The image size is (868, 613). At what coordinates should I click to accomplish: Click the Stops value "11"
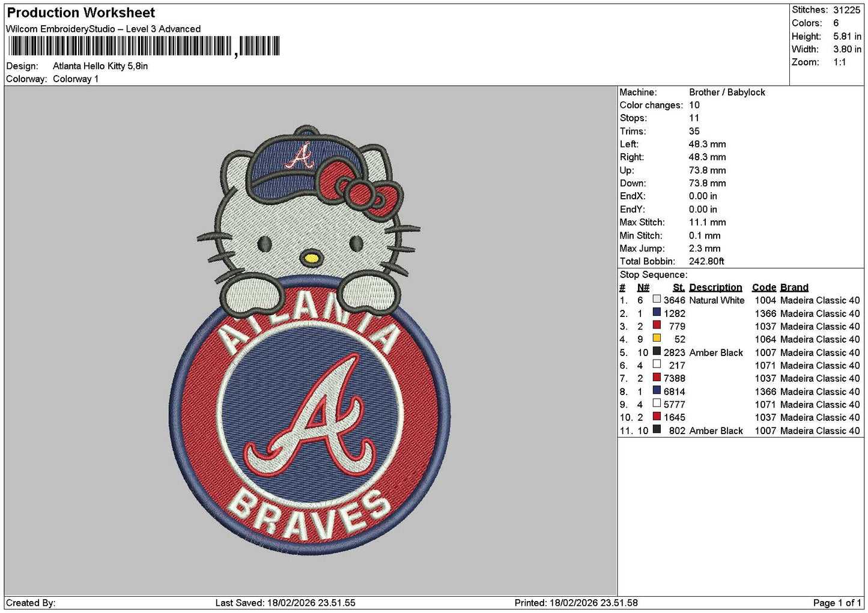point(694,118)
